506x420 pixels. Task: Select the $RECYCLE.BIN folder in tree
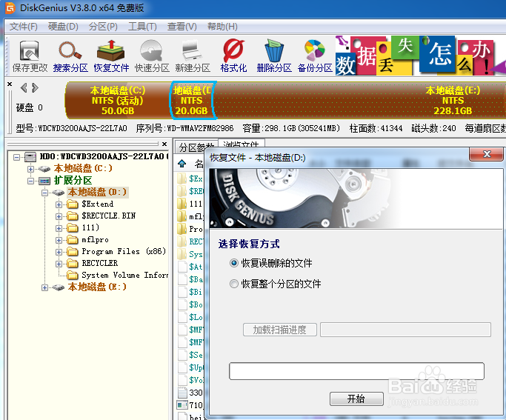click(108, 216)
